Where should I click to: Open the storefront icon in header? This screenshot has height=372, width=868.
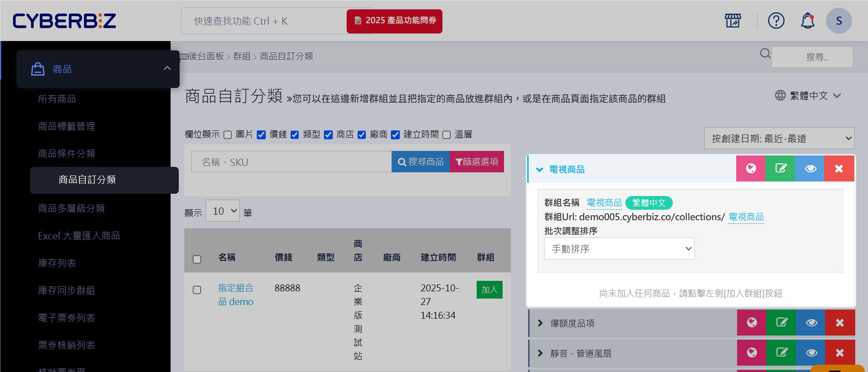(x=733, y=21)
